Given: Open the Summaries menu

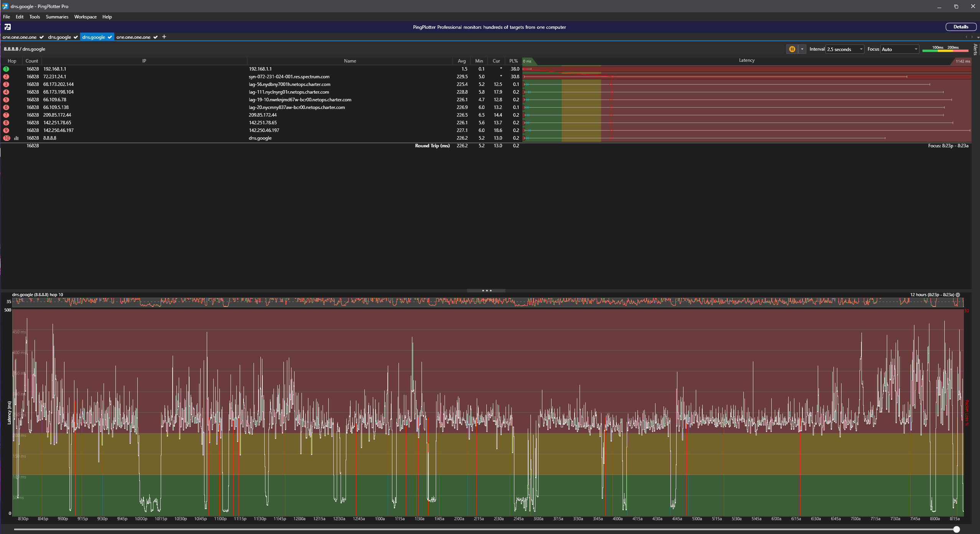Looking at the screenshot, I should coord(57,17).
